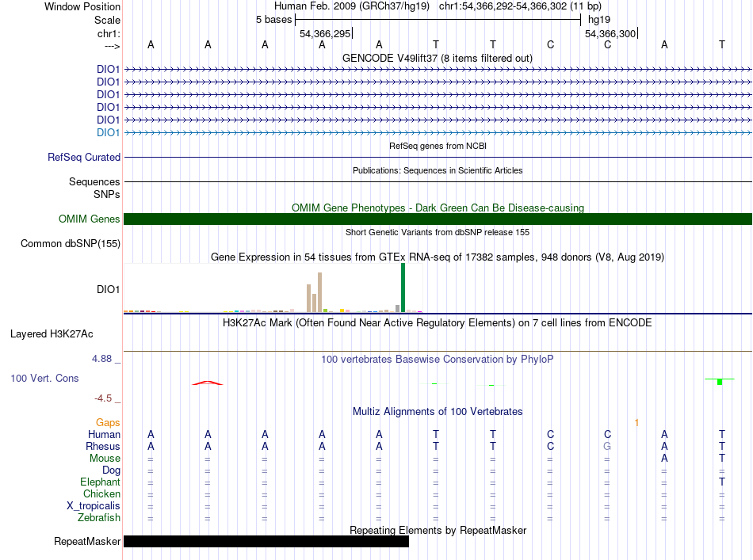Click the GENCODE V49lift37 track title
753x560 pixels.
437,58
